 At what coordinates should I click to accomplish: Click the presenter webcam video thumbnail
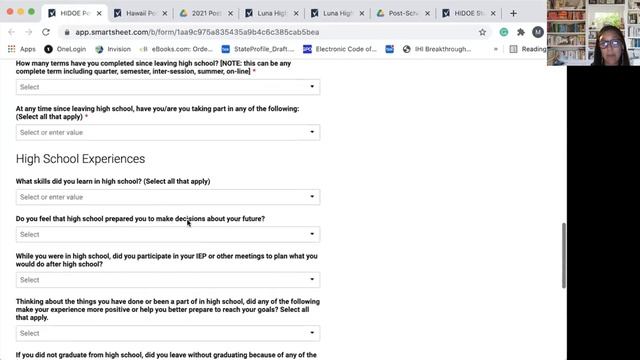593,33
